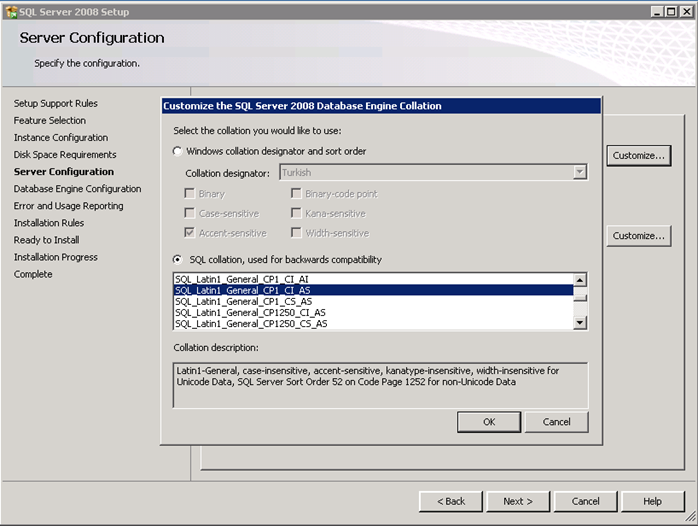Click the collation list scroll down arrow
This screenshot has height=526, width=698.
point(580,322)
